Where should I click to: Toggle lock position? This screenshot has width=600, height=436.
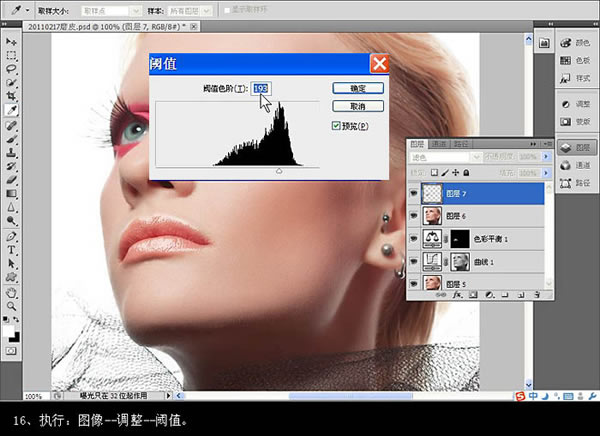tap(455, 173)
